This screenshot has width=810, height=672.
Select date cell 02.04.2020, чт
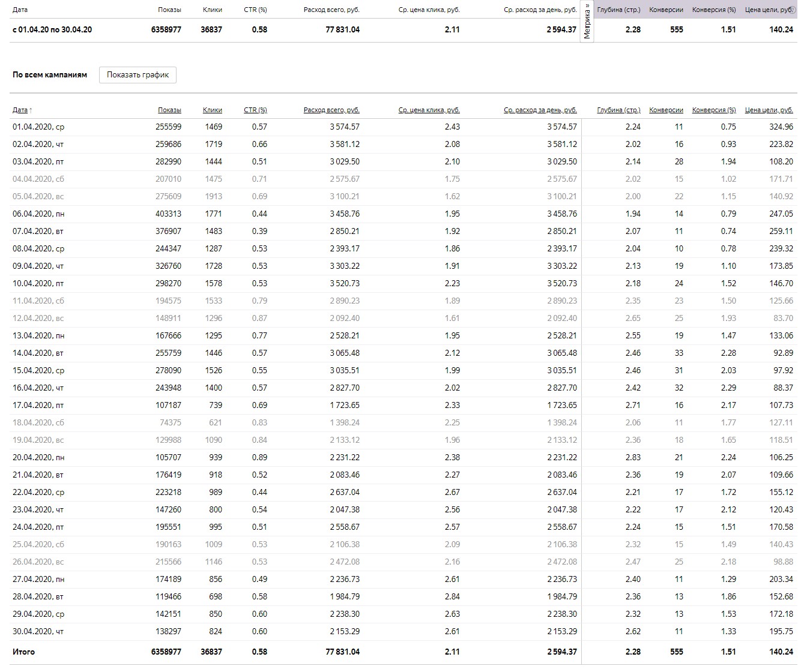(x=38, y=144)
